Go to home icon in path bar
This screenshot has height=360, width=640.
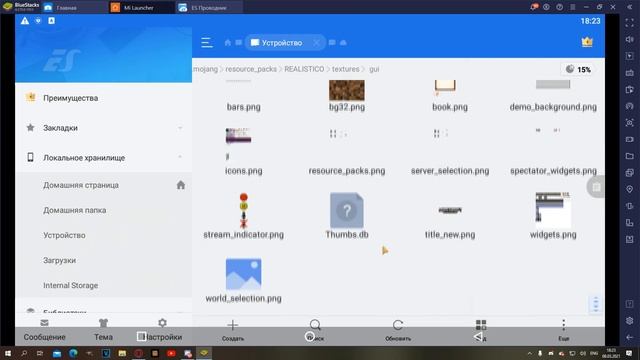tap(228, 42)
